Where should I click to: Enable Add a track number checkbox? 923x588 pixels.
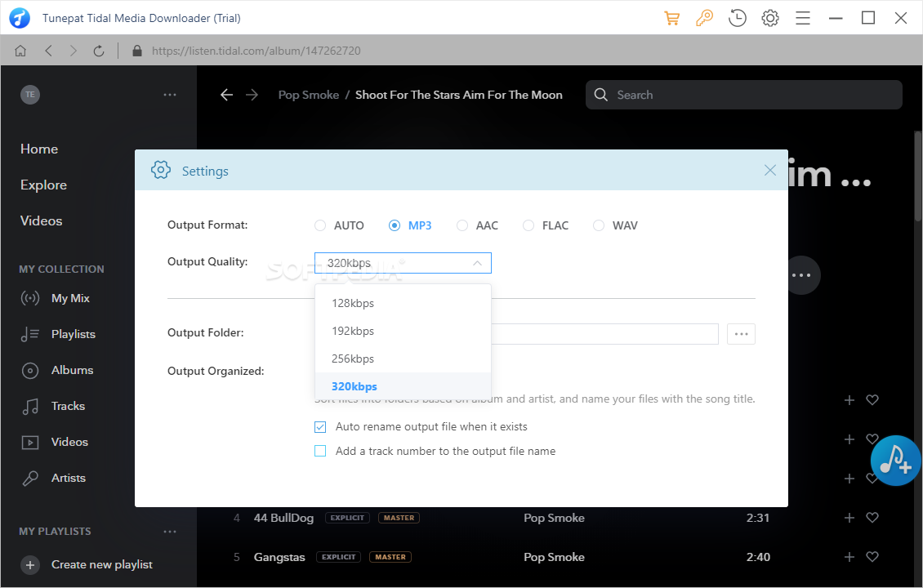tap(320, 451)
